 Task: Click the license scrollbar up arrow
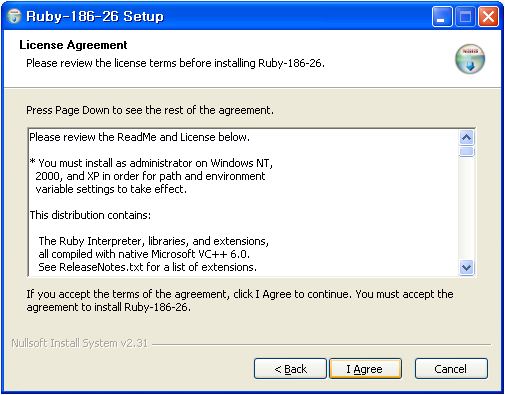point(466,137)
